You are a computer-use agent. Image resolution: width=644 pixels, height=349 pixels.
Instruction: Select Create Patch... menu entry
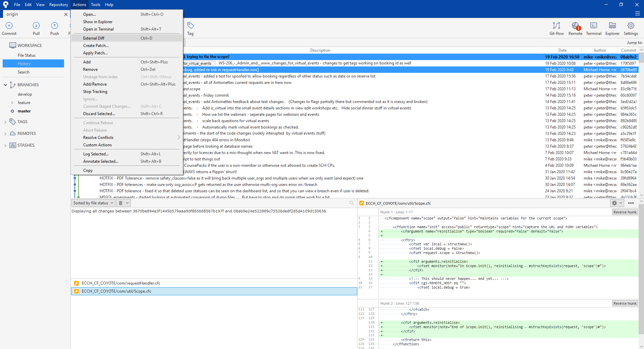(127, 46)
